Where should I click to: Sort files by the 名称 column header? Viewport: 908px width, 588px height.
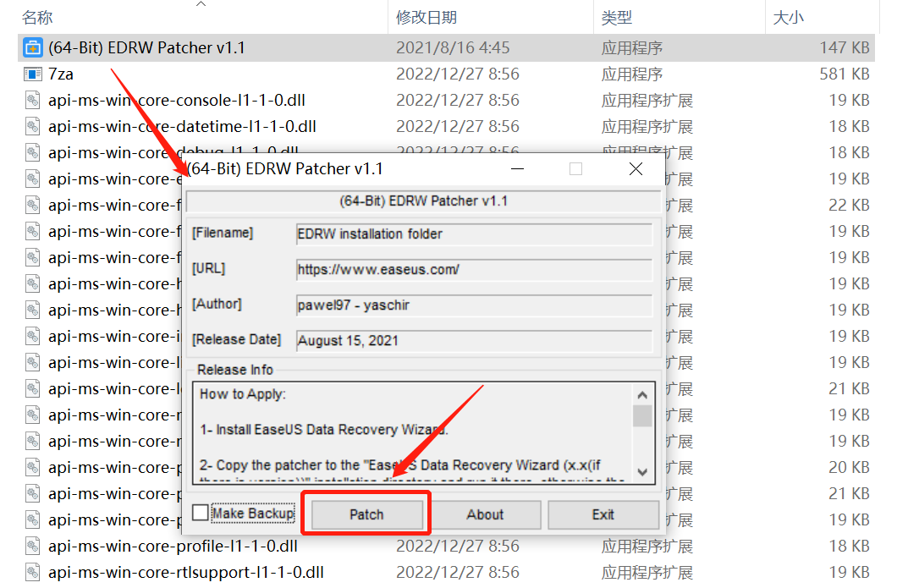(x=37, y=18)
